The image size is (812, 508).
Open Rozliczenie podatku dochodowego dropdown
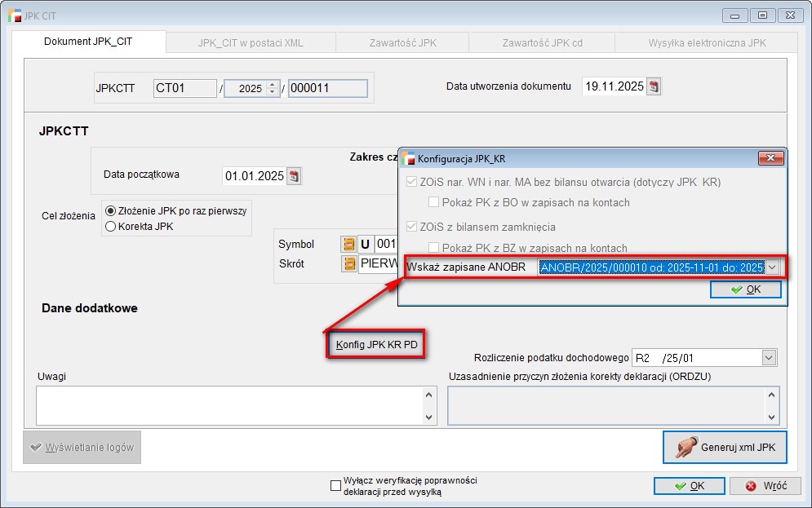point(769,357)
